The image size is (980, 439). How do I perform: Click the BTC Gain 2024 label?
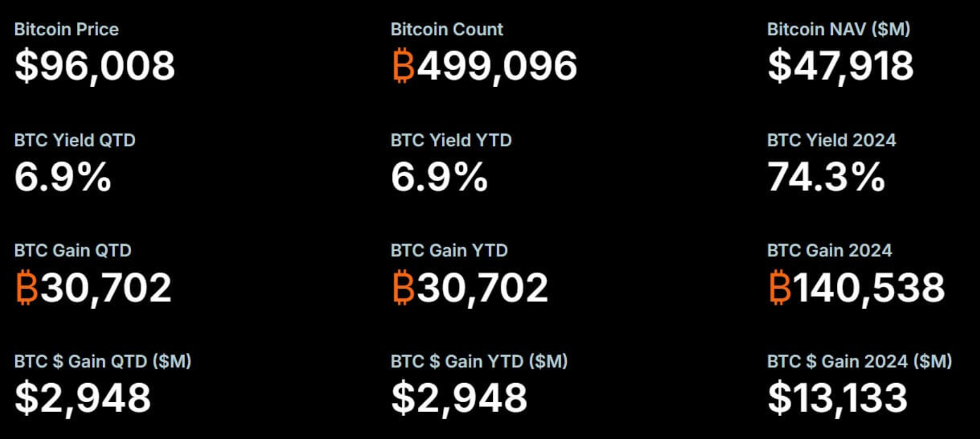click(x=829, y=250)
